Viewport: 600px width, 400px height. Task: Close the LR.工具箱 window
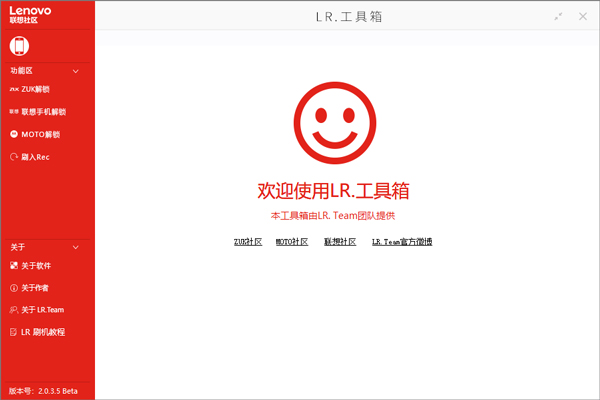(x=583, y=16)
